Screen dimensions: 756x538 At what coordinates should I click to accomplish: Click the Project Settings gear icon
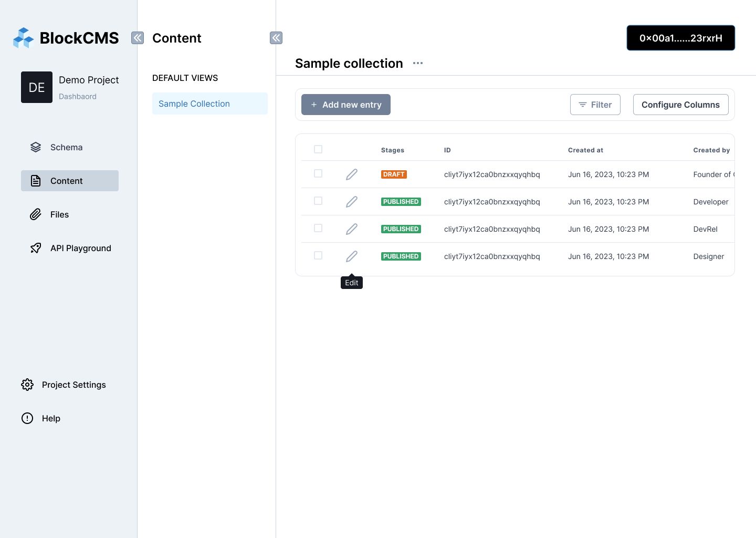(x=27, y=385)
